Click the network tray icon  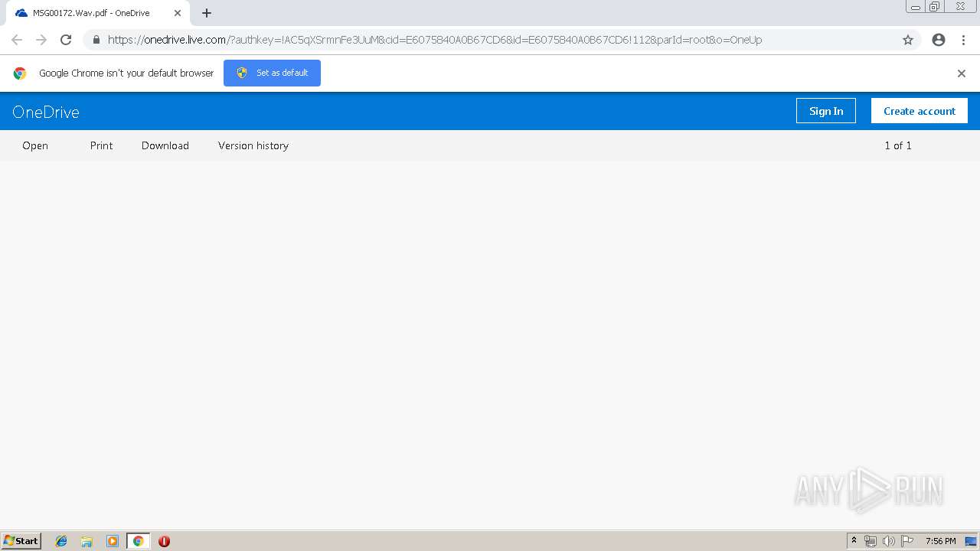(x=871, y=541)
